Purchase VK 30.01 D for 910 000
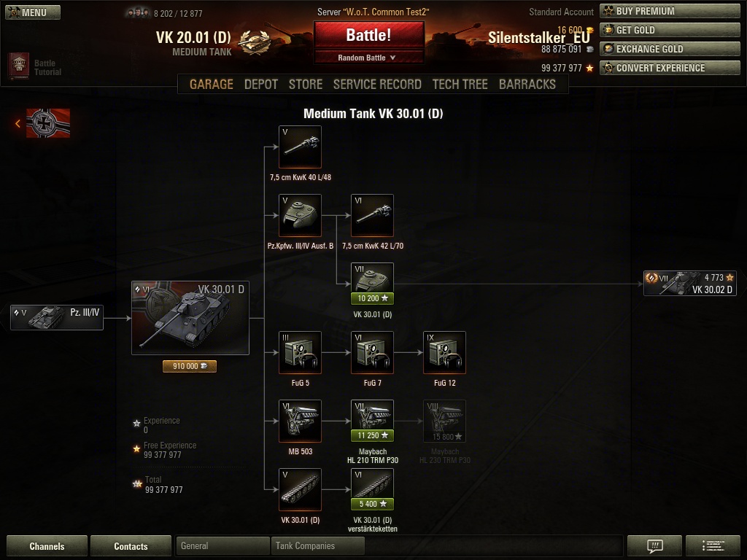 pyautogui.click(x=190, y=366)
